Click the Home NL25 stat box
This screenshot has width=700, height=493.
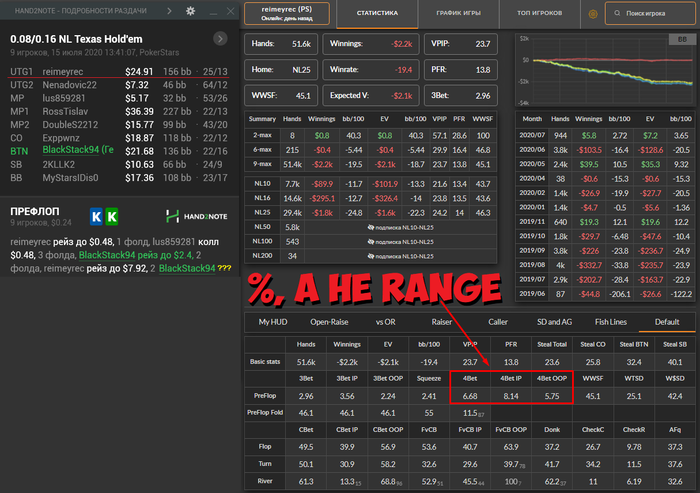(x=281, y=70)
